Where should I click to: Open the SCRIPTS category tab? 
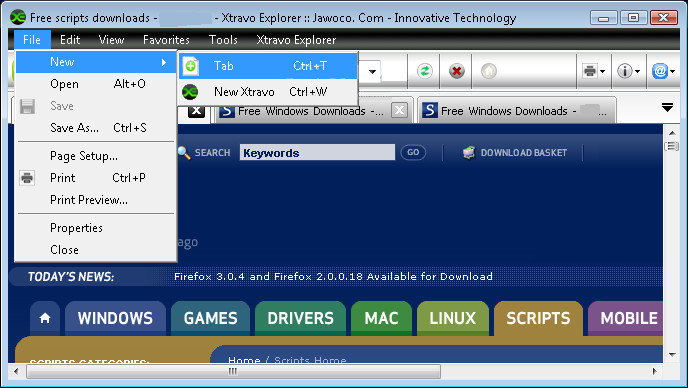[538, 318]
